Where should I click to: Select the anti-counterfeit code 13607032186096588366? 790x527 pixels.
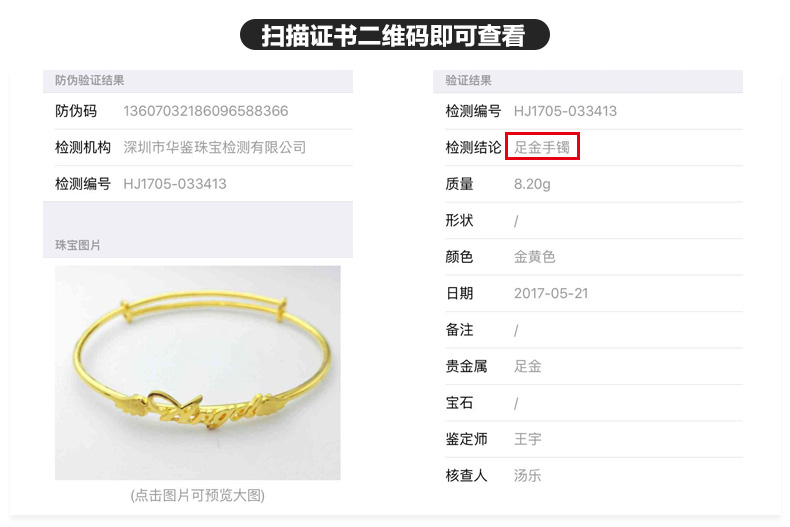(206, 111)
